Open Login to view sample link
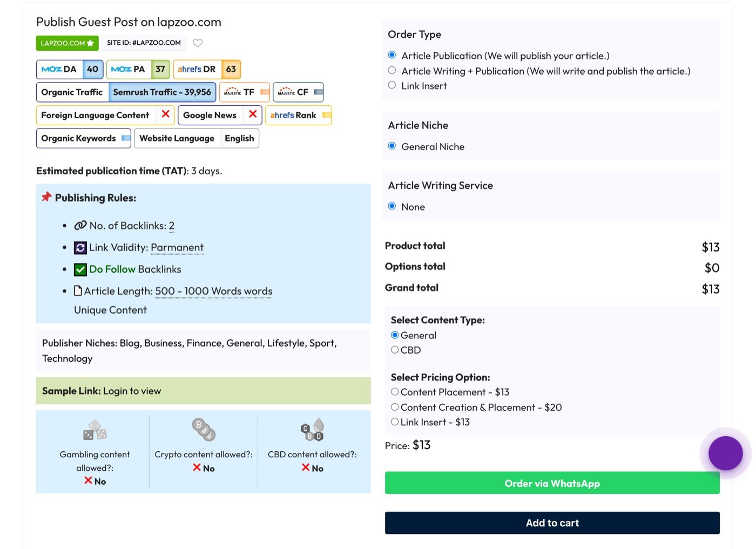756x549 pixels. pyautogui.click(x=132, y=391)
